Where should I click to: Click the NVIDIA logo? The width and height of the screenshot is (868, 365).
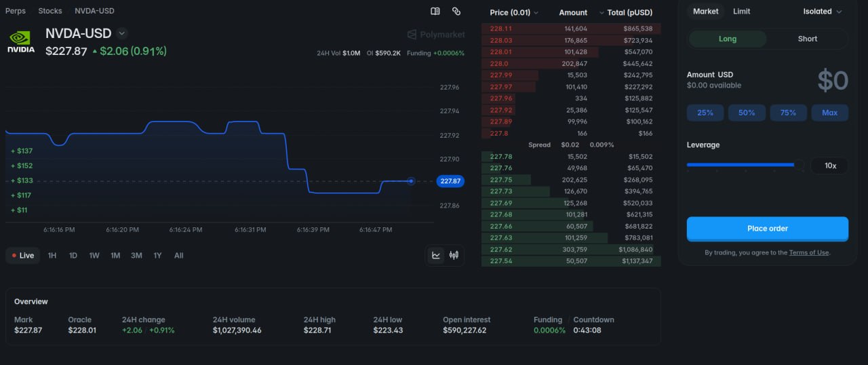pyautogui.click(x=21, y=42)
